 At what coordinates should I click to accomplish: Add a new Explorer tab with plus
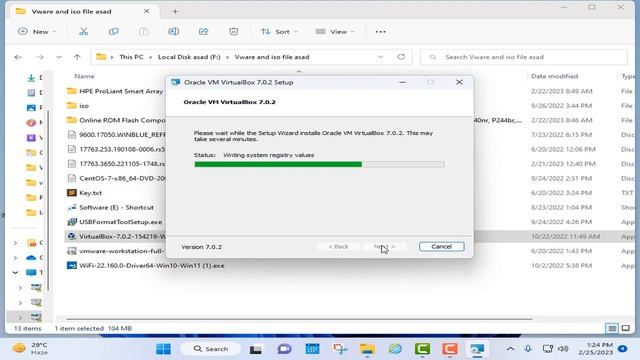[175, 11]
